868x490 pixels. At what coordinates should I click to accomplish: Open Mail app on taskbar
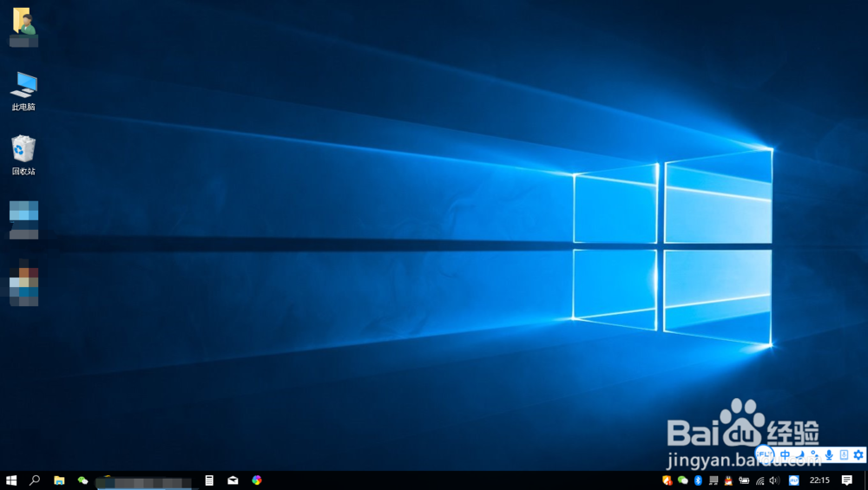[233, 480]
